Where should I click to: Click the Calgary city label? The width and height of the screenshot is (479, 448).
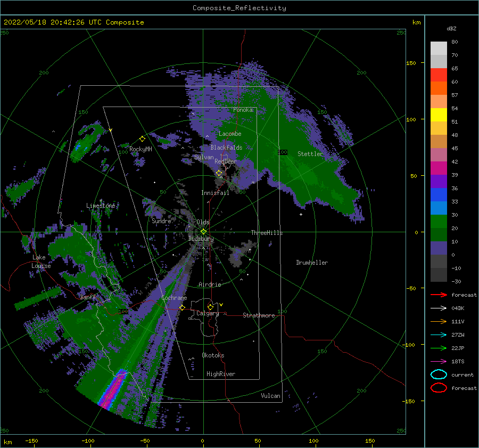click(208, 313)
